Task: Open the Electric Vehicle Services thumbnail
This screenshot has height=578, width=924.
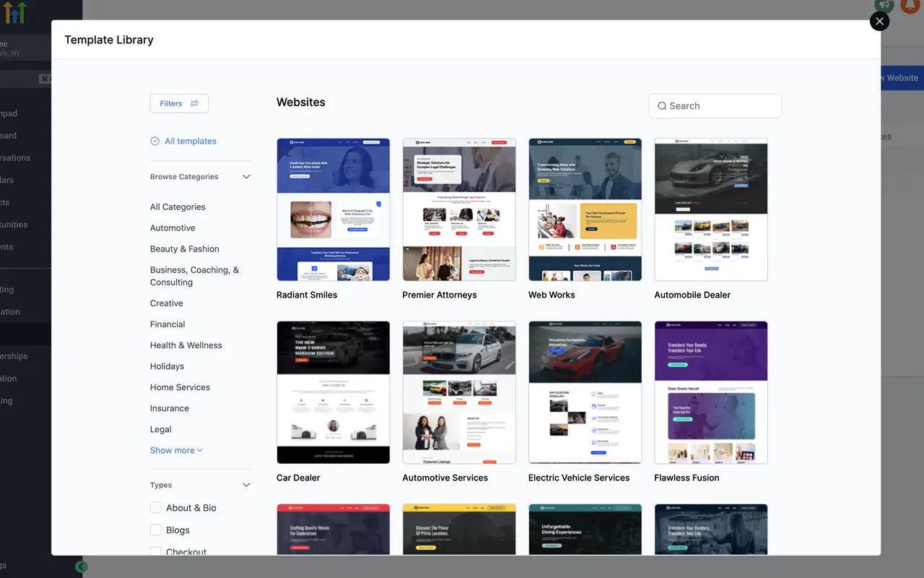Action: (x=585, y=392)
